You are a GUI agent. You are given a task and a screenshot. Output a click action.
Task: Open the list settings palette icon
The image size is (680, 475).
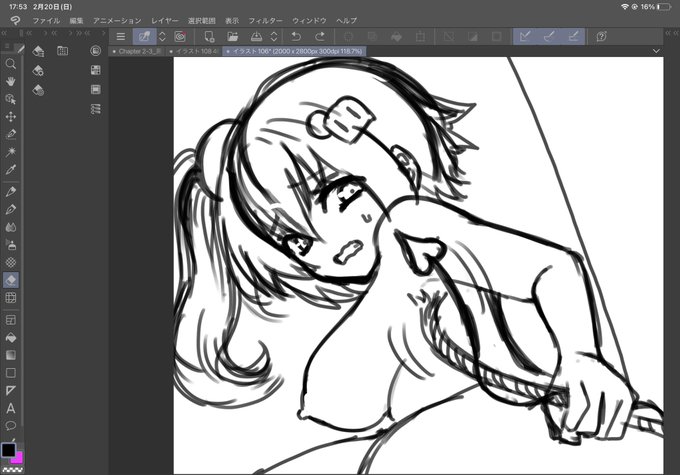96,108
